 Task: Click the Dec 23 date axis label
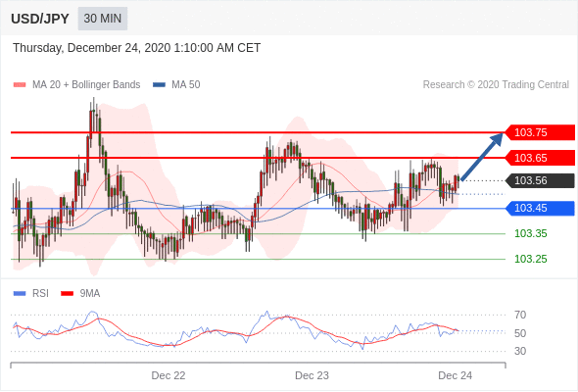pos(312,375)
